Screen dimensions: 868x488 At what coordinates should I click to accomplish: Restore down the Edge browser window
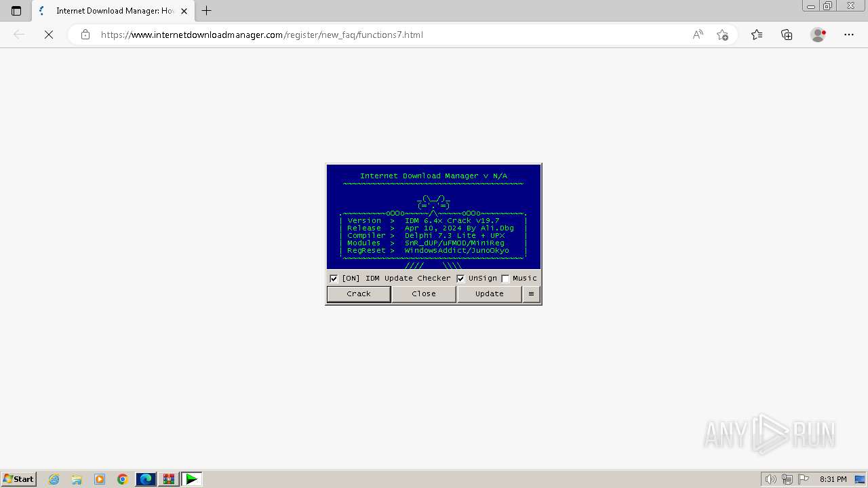[x=828, y=6]
